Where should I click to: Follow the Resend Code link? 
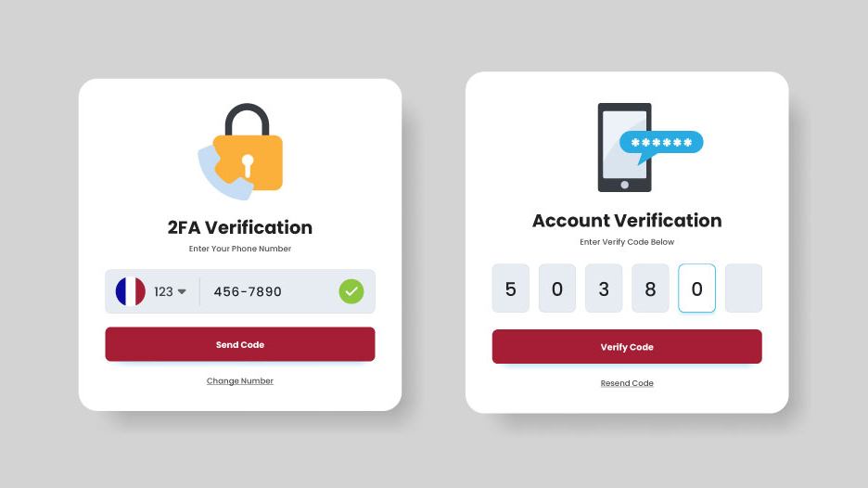point(627,383)
